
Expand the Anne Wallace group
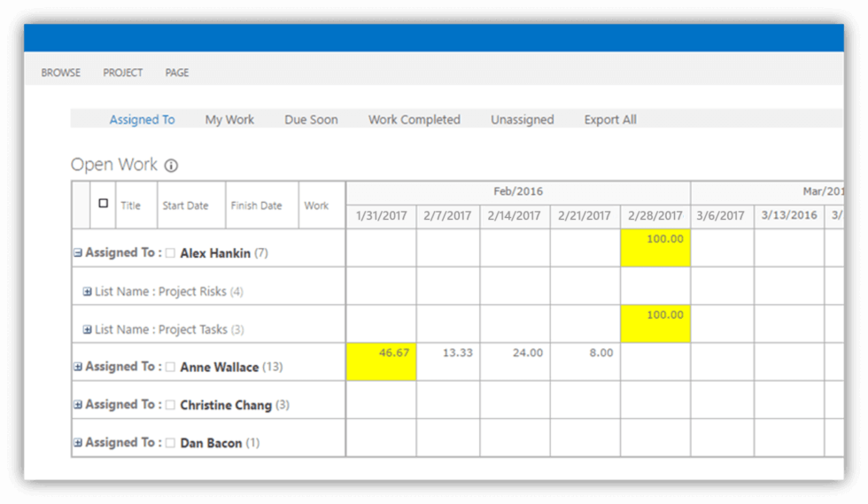pyautogui.click(x=78, y=367)
